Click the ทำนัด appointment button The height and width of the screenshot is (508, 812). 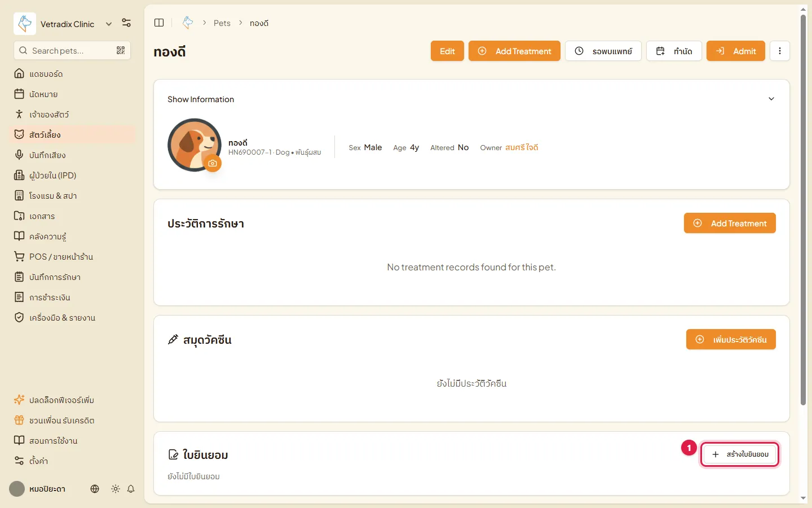point(674,51)
